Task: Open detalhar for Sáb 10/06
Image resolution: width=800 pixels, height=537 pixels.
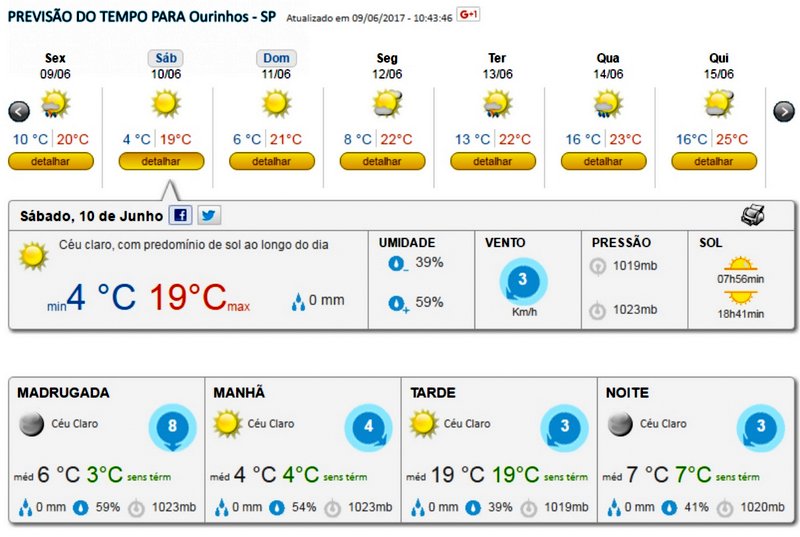Action: coord(161,161)
